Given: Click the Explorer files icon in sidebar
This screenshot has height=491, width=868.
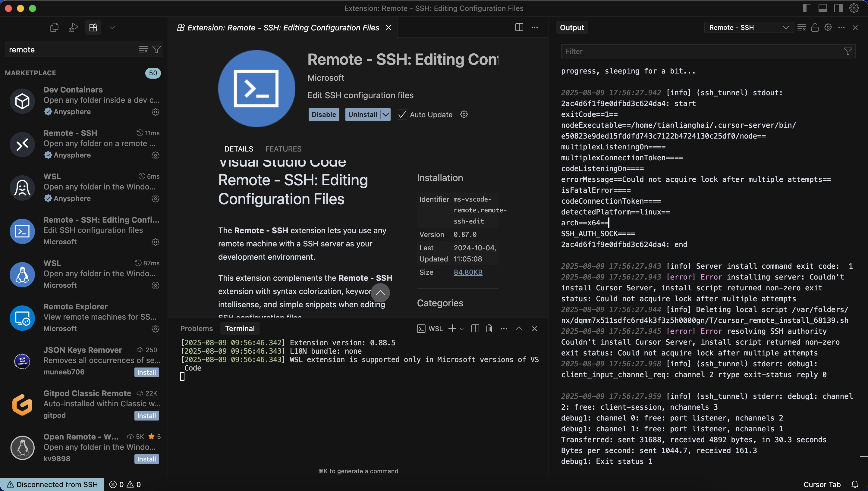Looking at the screenshot, I should tap(54, 27).
